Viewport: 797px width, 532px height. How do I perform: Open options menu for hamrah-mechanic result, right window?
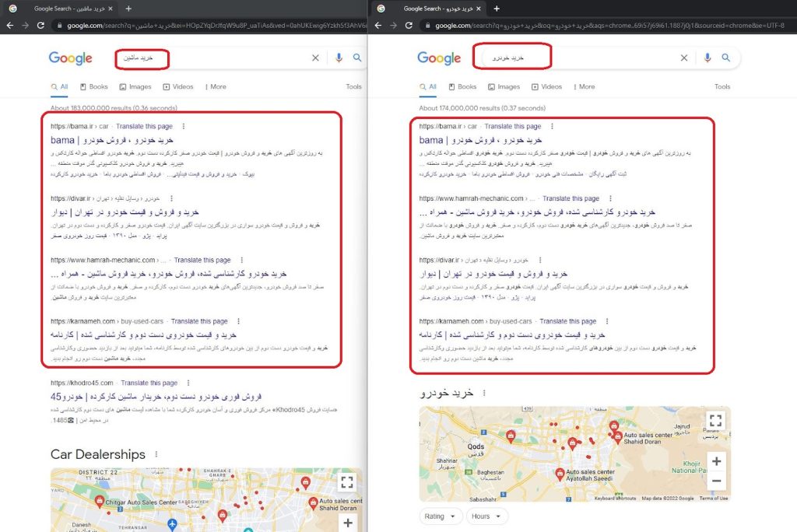[610, 198]
